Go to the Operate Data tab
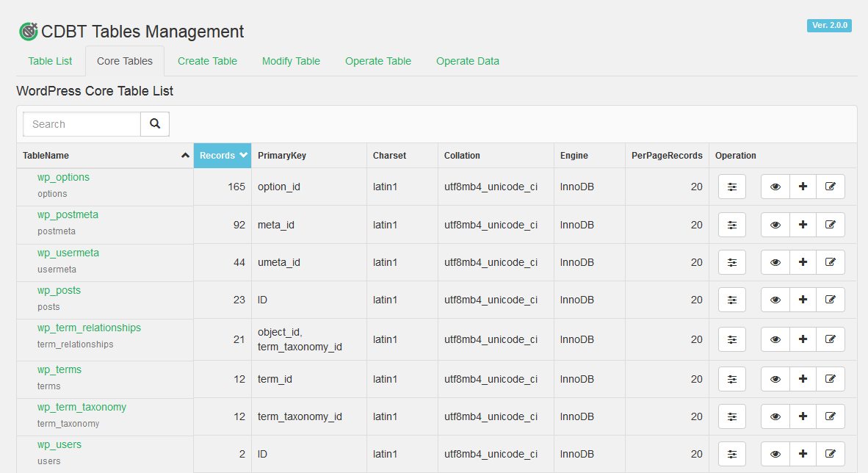 click(x=467, y=61)
